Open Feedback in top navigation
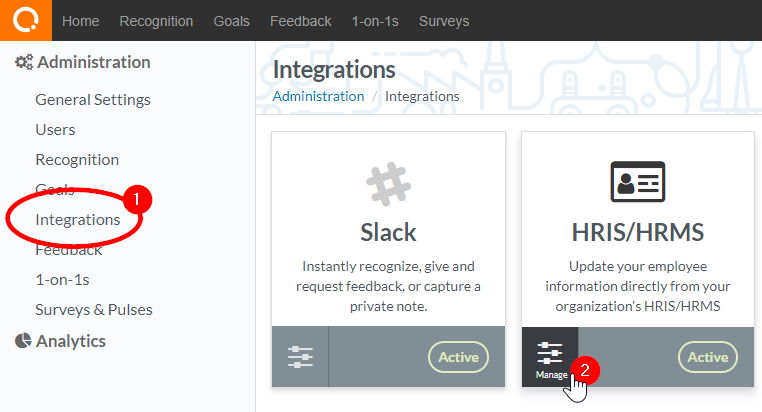762x412 pixels. (300, 21)
